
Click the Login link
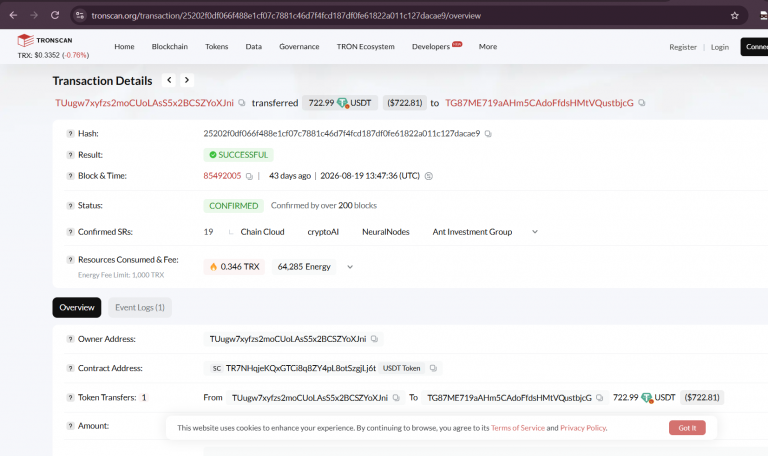pyautogui.click(x=720, y=47)
